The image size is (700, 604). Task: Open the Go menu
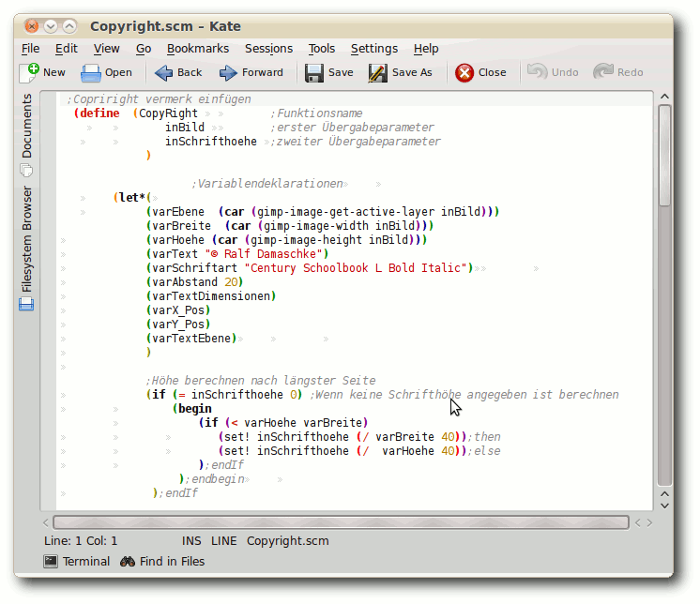click(x=144, y=48)
